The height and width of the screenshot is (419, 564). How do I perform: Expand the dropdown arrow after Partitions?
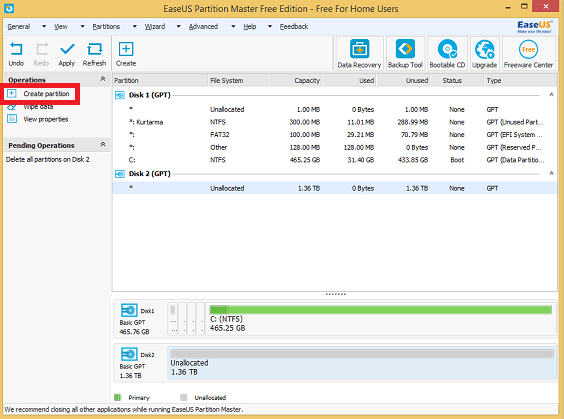pyautogui.click(x=135, y=26)
